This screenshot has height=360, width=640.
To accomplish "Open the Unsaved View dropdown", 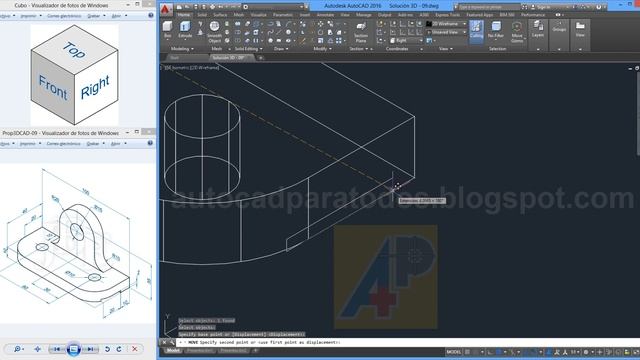I will pyautogui.click(x=447, y=32).
